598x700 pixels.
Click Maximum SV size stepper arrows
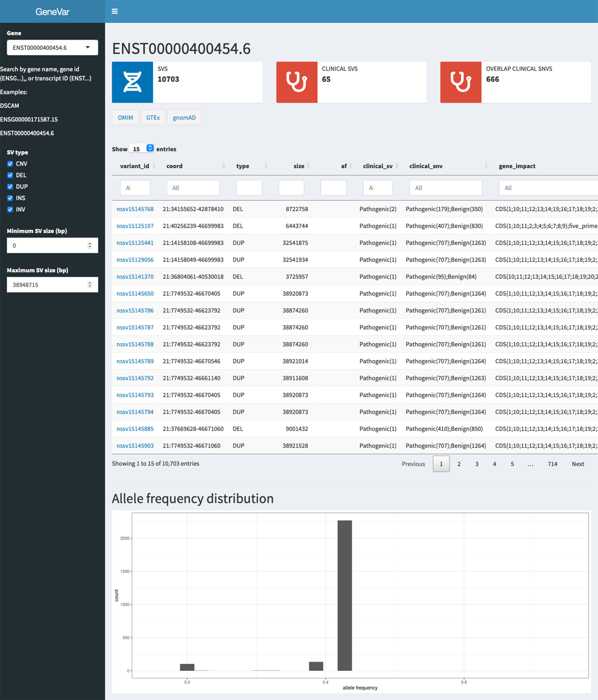(x=90, y=285)
